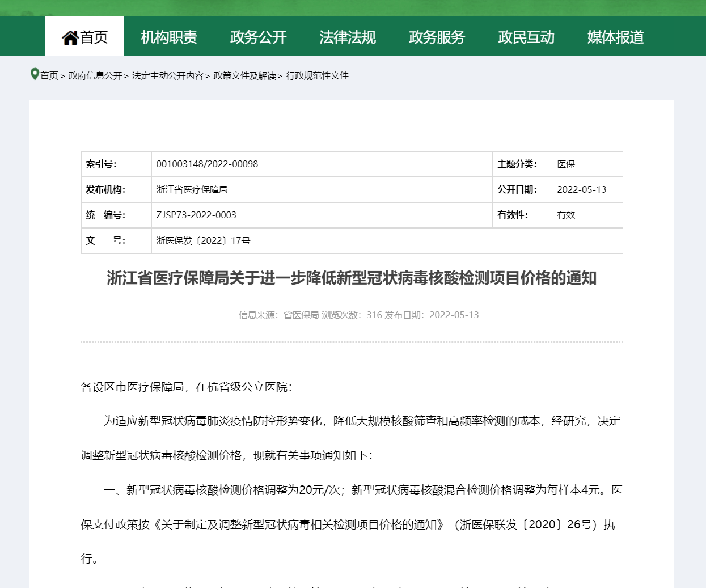Go to 政策文件及解读 breadcrumb
This screenshot has height=588, width=706.
[x=245, y=75]
